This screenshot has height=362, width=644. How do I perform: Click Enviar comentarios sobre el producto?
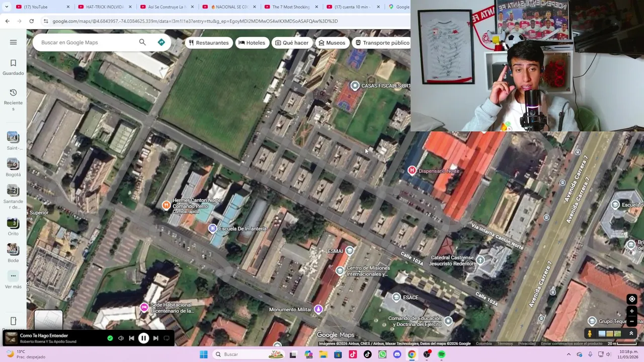click(x=572, y=344)
